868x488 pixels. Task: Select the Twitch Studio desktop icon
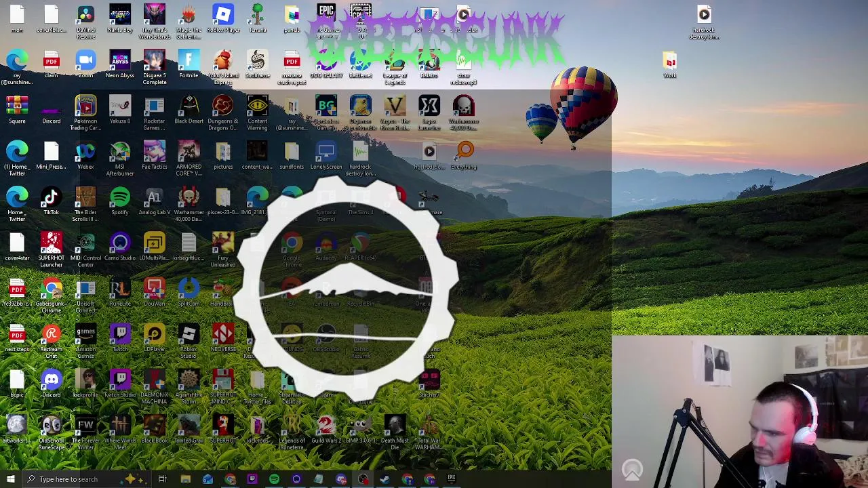(120, 382)
